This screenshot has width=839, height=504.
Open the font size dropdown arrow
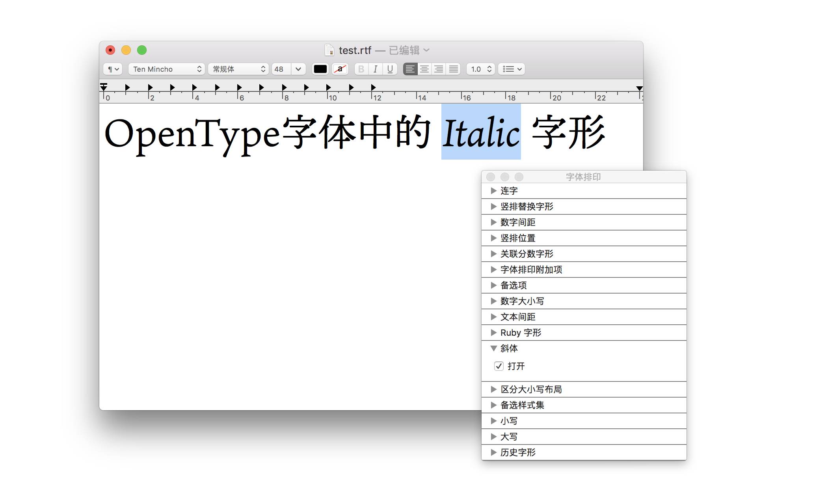pos(298,69)
